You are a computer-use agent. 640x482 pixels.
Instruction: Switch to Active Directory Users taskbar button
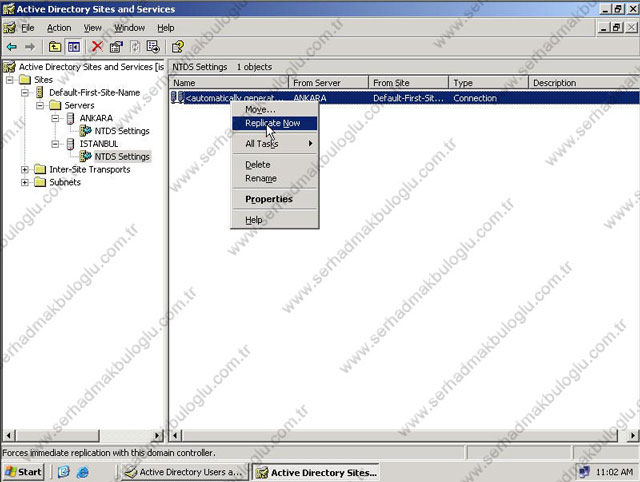(x=185, y=472)
